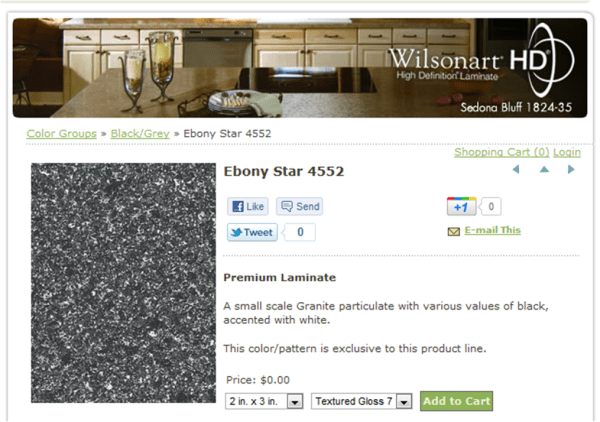The width and height of the screenshot is (600, 422).
Task: Open the E-mail This link
Action: coord(492,230)
